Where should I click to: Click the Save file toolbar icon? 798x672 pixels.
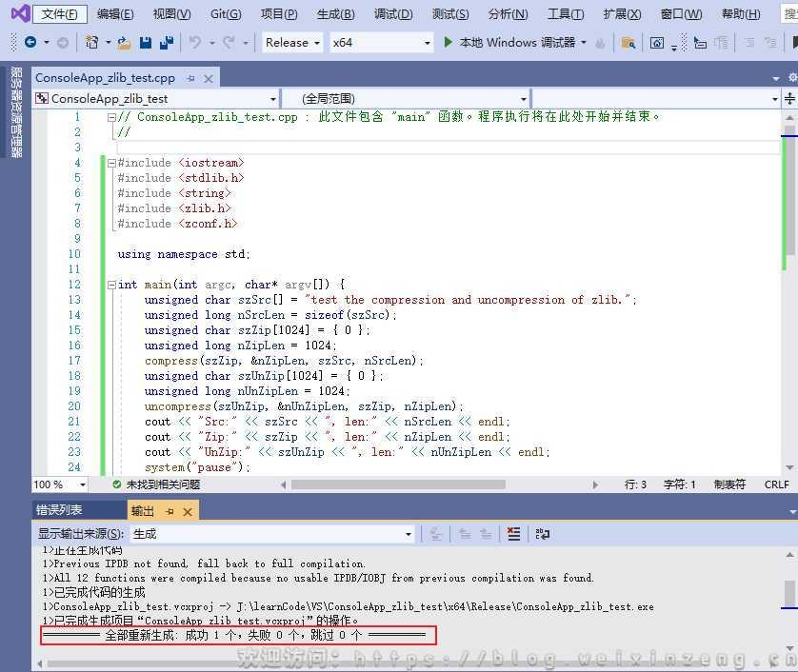pos(146,43)
